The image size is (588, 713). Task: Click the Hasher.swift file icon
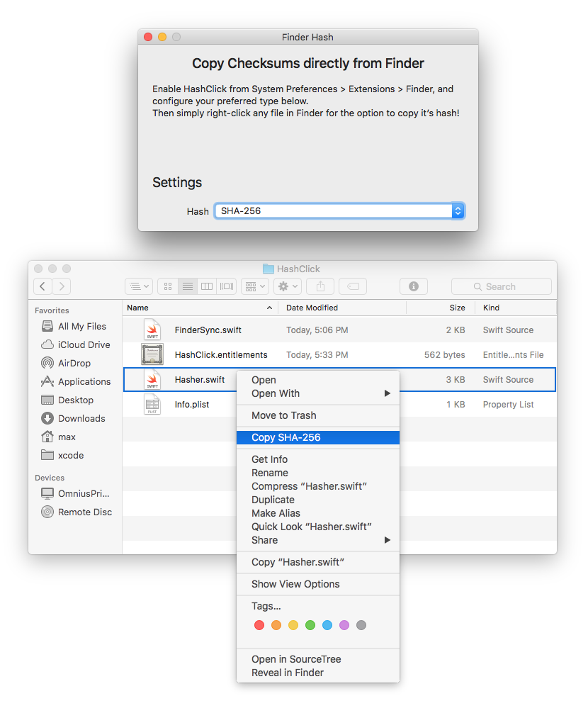(152, 379)
